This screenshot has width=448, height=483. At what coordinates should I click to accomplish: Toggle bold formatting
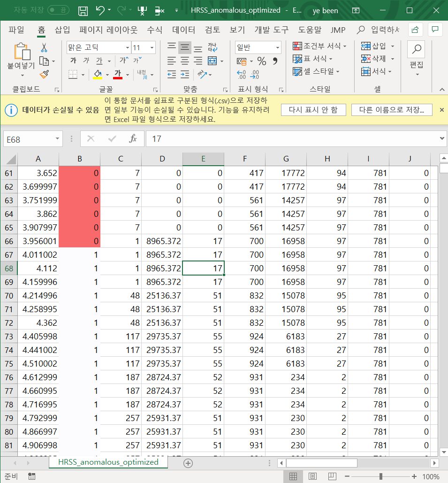[x=73, y=61]
